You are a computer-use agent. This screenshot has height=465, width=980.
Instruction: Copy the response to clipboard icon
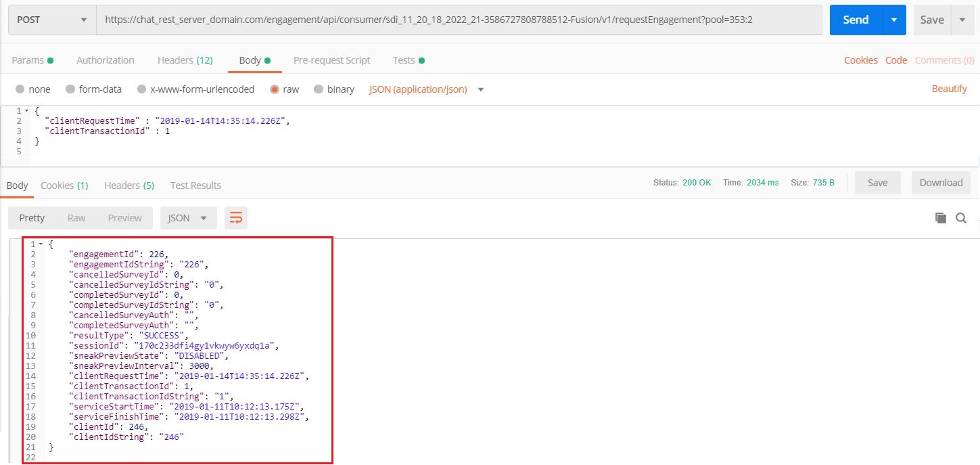[x=940, y=218]
